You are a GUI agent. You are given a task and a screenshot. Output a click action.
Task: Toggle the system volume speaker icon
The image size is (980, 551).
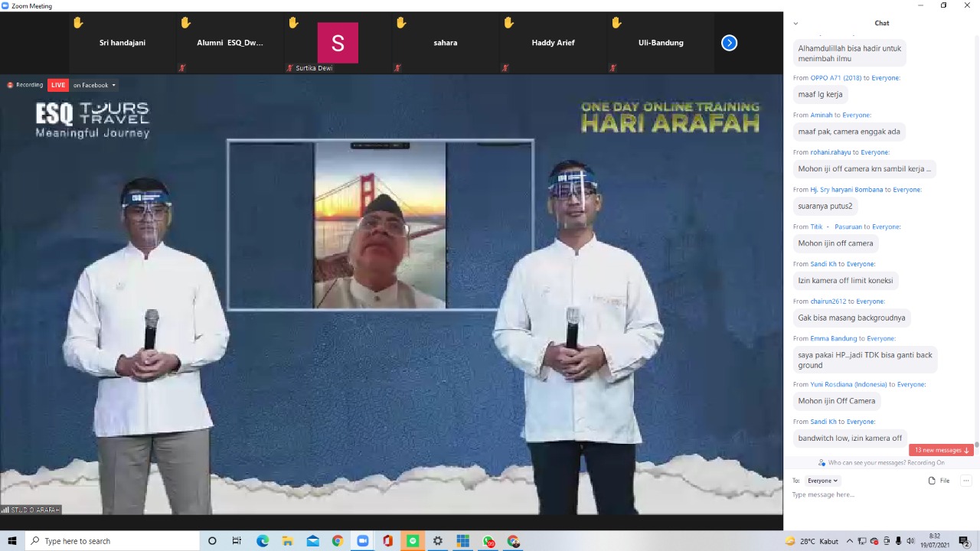click(910, 541)
